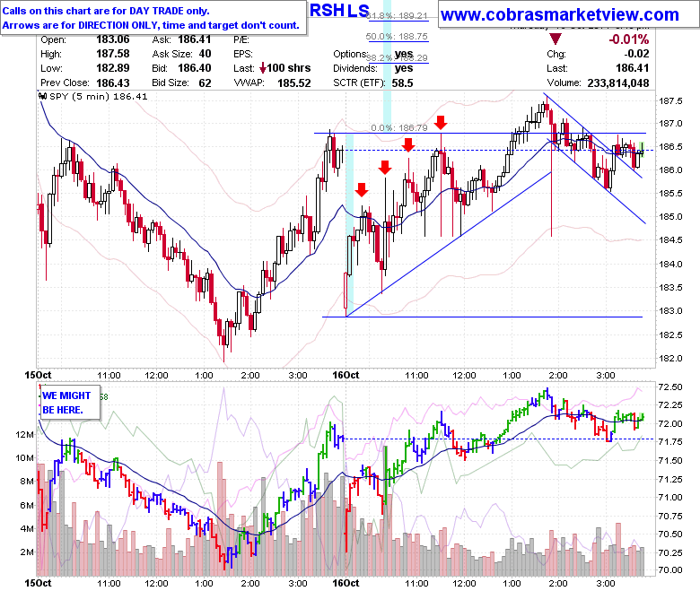Click the Low value 182.89
Image resolution: width=700 pixels, height=591 pixels.
[112, 68]
